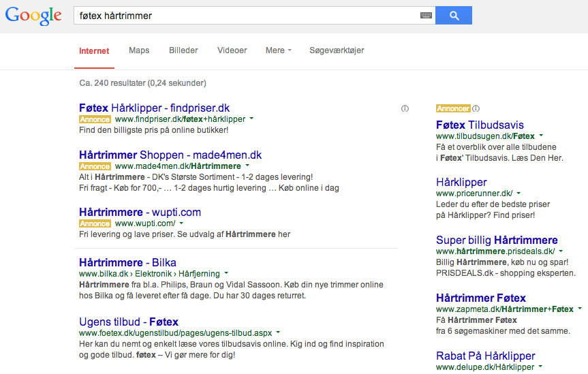Click info icon beside the top ad block
The image size is (588, 374).
405,108
